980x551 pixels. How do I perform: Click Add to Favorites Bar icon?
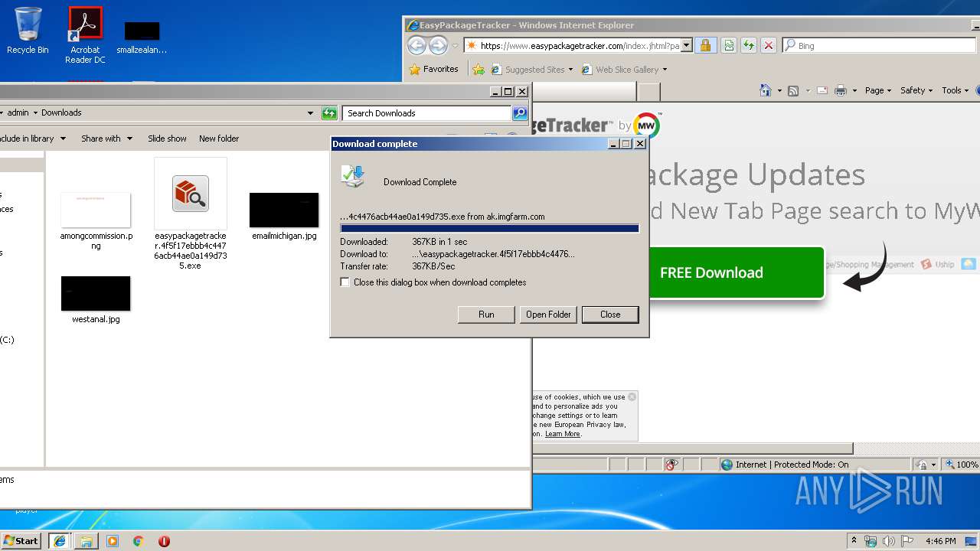click(x=479, y=70)
